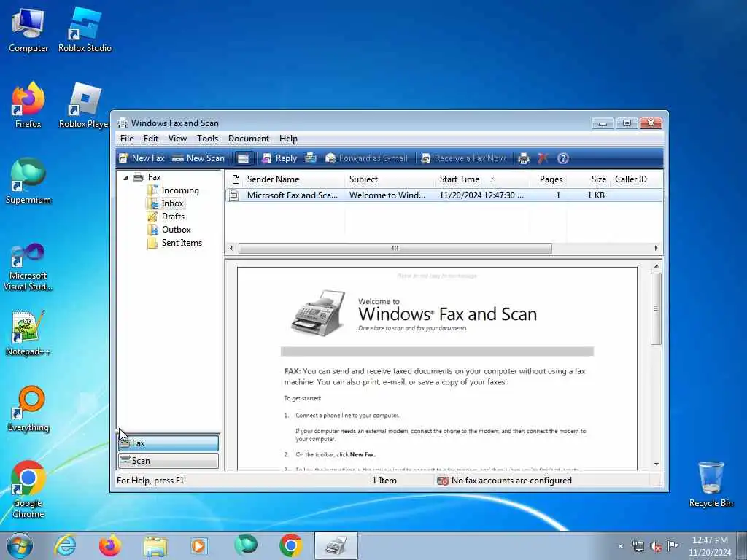The height and width of the screenshot is (560, 747).
Task: Sort by Pages column header
Action: (x=548, y=179)
